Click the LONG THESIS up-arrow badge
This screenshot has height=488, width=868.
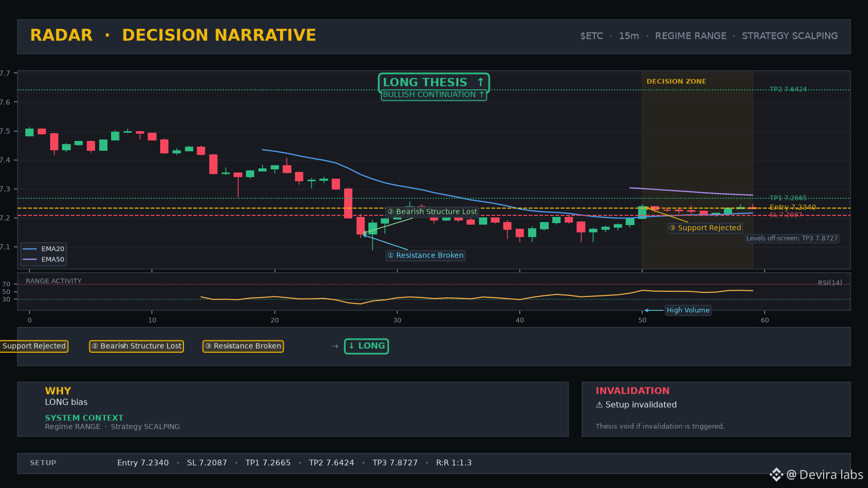click(433, 83)
